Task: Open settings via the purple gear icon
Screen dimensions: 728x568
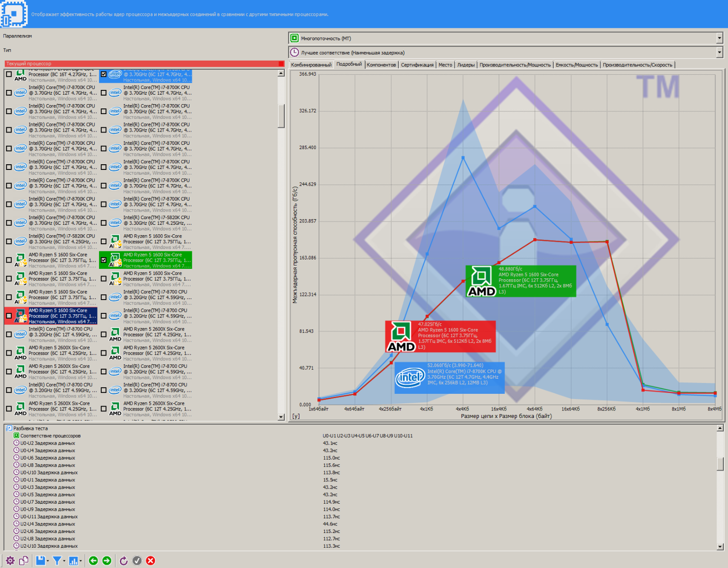Action: [x=10, y=560]
